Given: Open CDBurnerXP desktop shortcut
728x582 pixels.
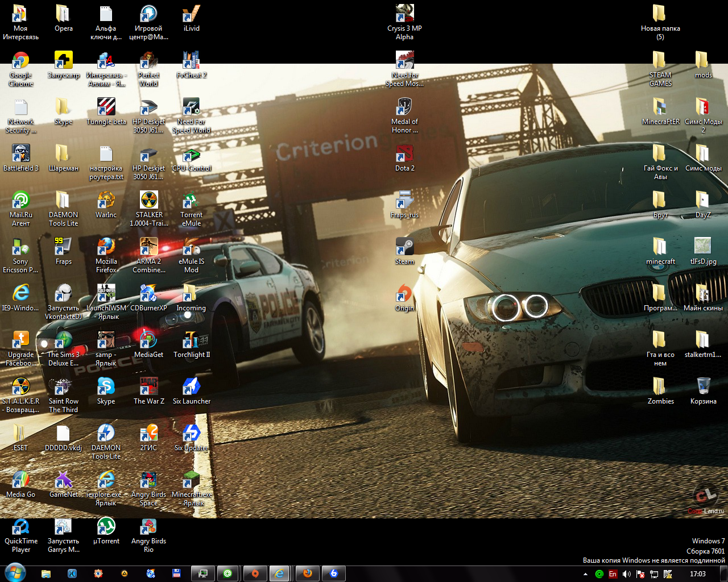Looking at the screenshot, I should tap(149, 293).
